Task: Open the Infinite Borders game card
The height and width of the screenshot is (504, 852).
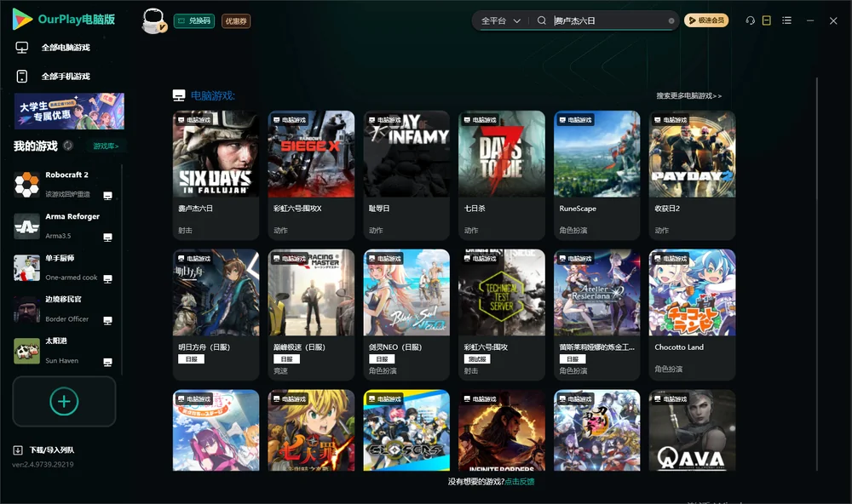Action: pyautogui.click(x=502, y=430)
